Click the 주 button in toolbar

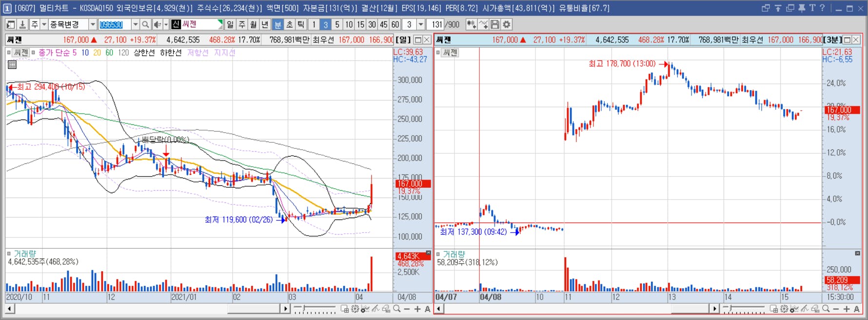(35, 24)
